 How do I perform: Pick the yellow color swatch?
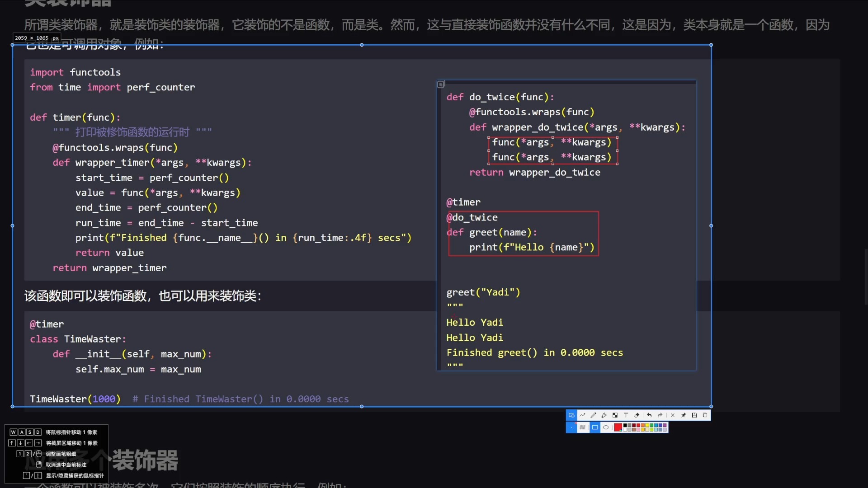point(647,425)
